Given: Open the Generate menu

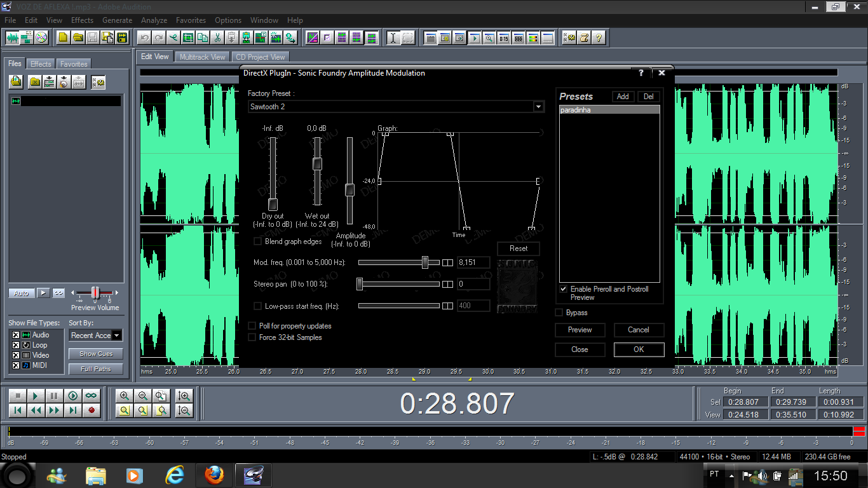Looking at the screenshot, I should coord(118,20).
